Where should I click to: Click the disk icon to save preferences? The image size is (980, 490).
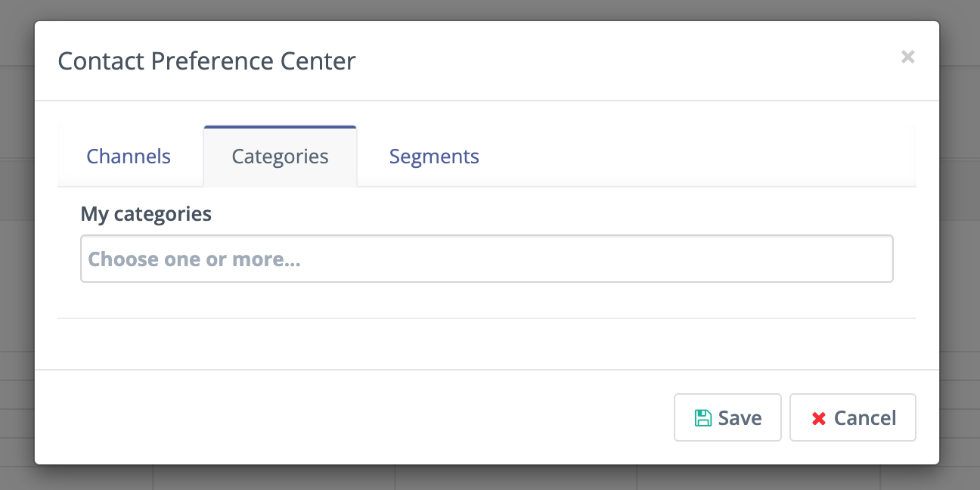point(704,417)
